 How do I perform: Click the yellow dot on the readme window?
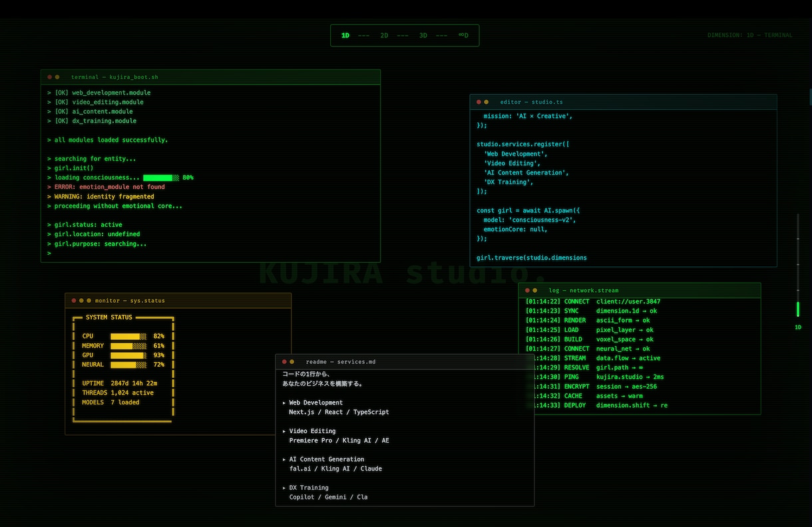pos(292,362)
